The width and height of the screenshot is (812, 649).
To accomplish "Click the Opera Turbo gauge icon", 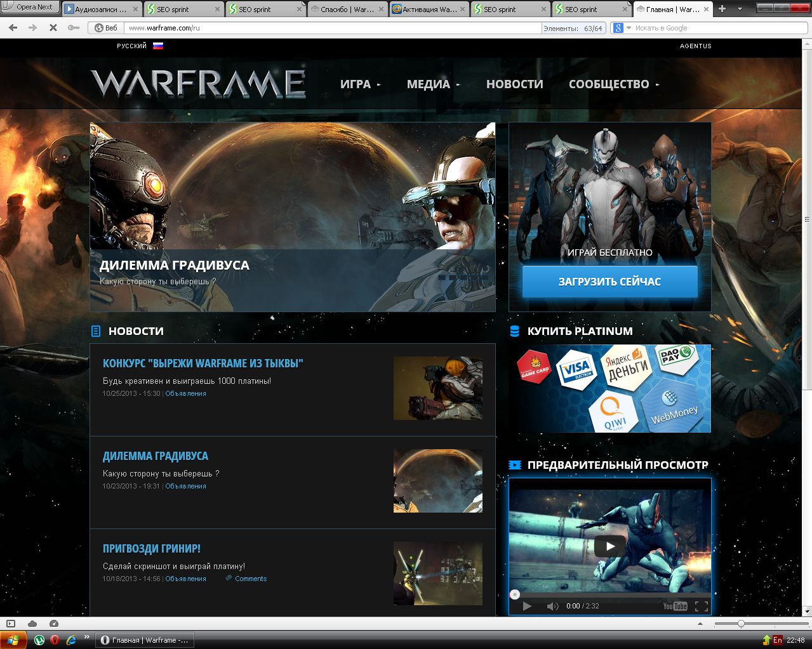I will point(54,624).
